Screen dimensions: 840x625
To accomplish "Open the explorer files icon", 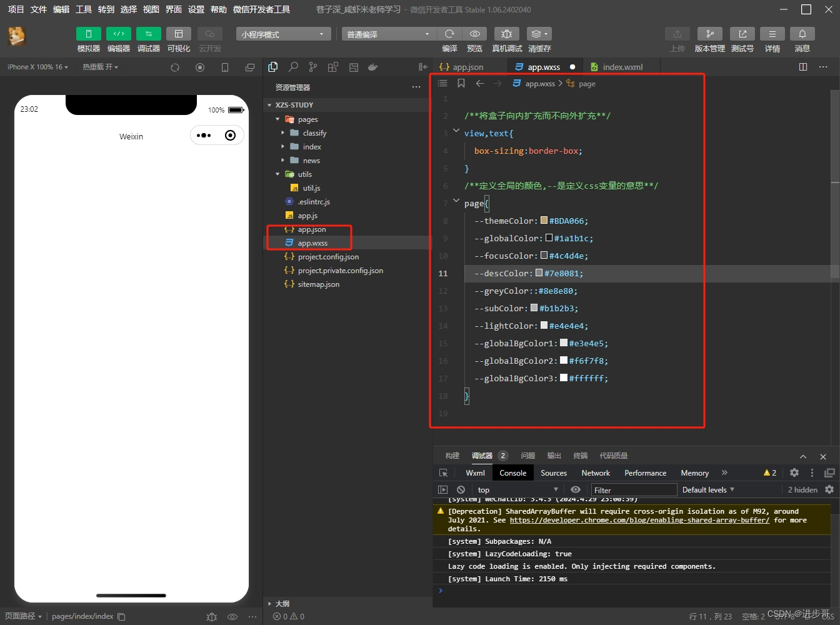I will (x=273, y=67).
